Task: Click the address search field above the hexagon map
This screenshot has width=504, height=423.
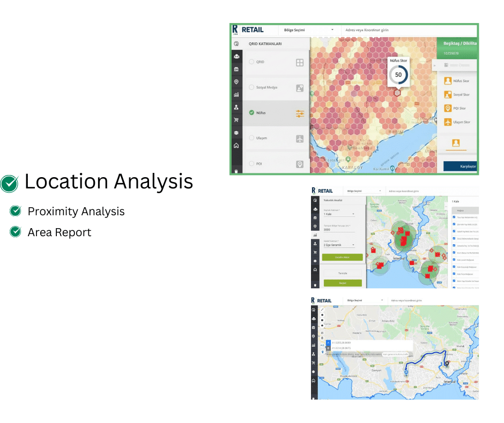Action: (409, 30)
